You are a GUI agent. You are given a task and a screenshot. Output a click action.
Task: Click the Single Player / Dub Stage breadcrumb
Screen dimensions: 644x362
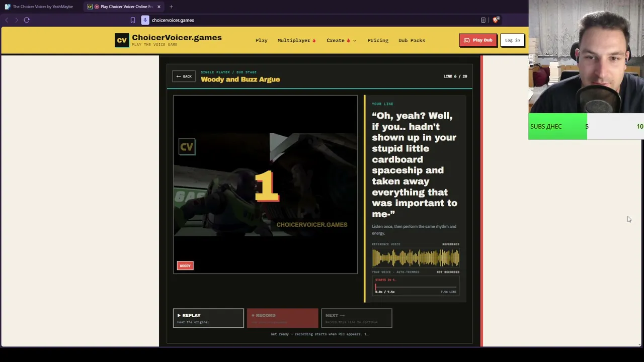pyautogui.click(x=228, y=72)
